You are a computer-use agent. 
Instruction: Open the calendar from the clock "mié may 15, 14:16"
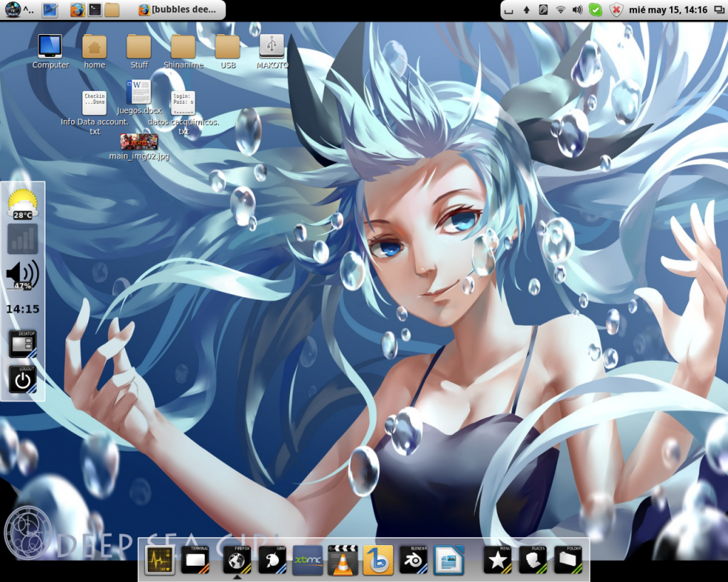tap(668, 10)
